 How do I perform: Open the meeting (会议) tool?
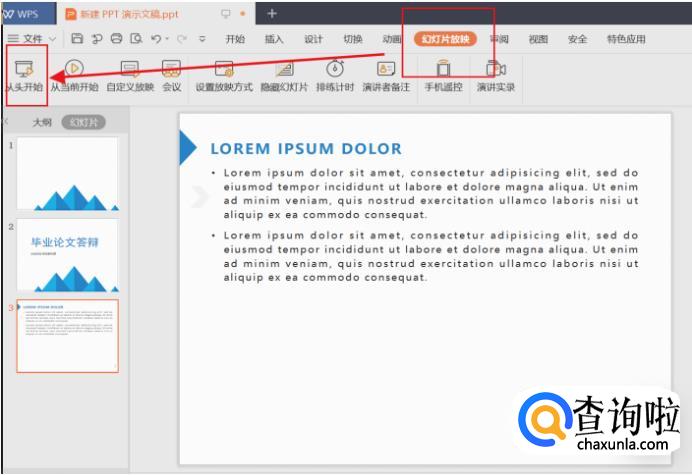171,76
